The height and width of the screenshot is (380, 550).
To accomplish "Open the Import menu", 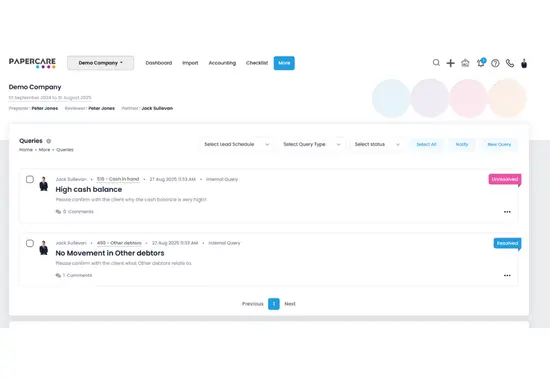I will (x=190, y=63).
